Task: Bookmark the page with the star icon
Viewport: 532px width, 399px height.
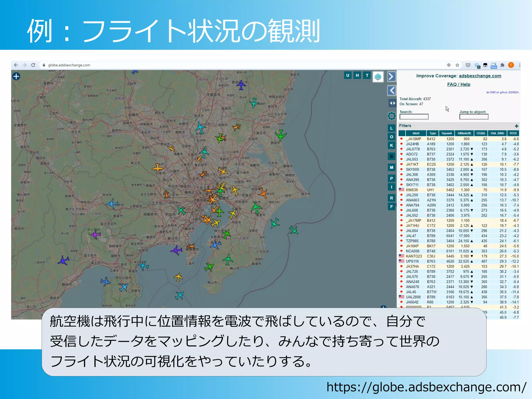Action: [x=457, y=65]
